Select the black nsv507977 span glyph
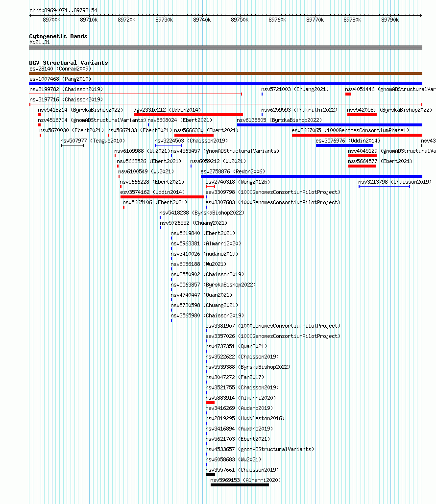 (73, 145)
